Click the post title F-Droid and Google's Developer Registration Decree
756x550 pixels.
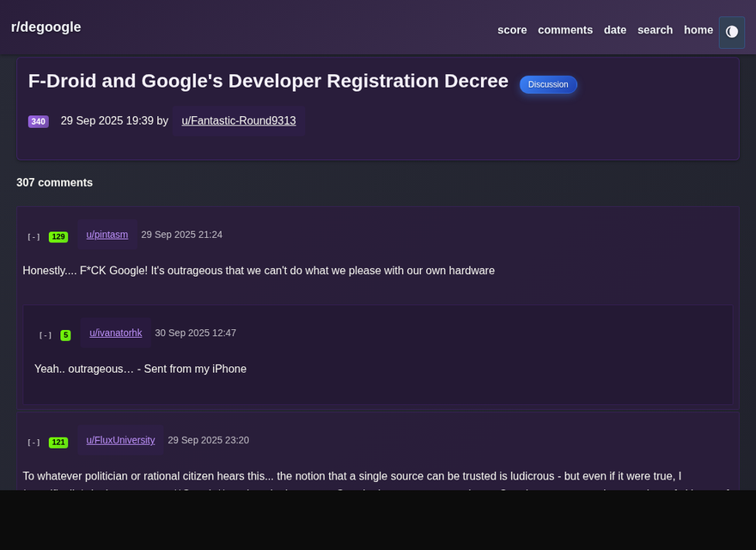click(x=268, y=81)
